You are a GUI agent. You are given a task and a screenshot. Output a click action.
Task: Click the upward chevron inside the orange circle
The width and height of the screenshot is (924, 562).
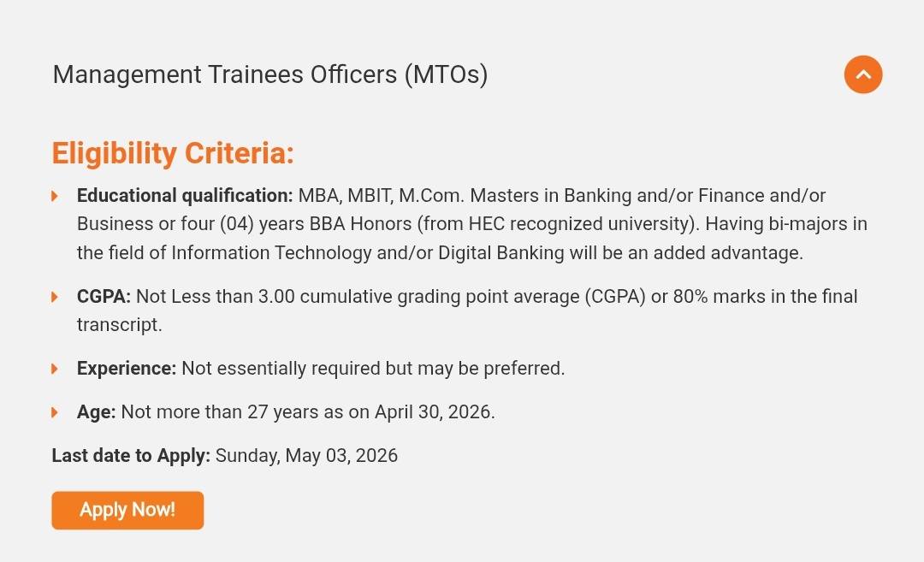863,74
